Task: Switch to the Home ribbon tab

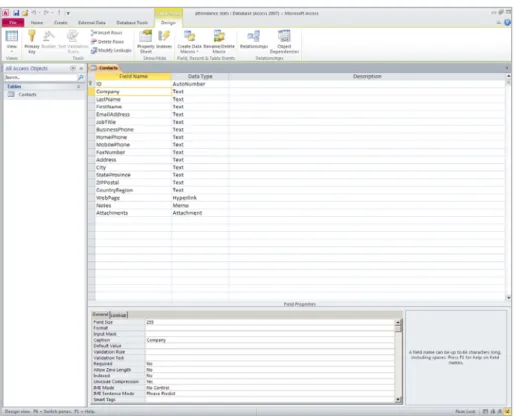Action: [x=37, y=23]
